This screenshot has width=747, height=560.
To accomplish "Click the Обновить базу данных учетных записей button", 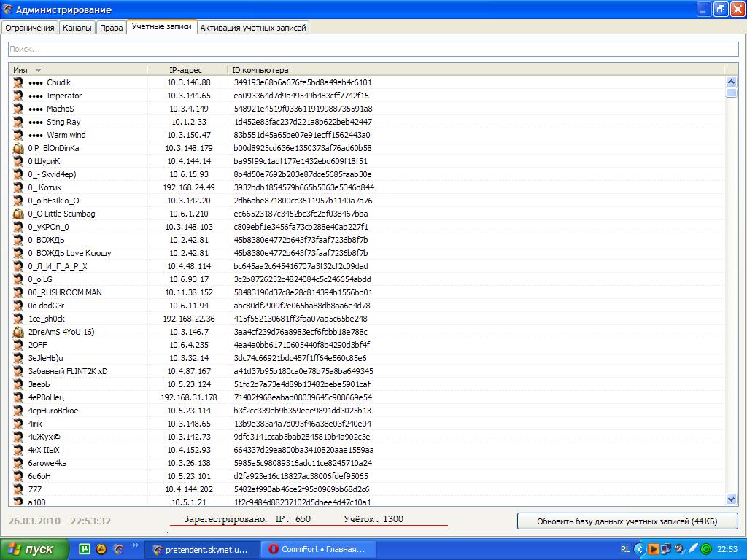I will (x=627, y=521).
